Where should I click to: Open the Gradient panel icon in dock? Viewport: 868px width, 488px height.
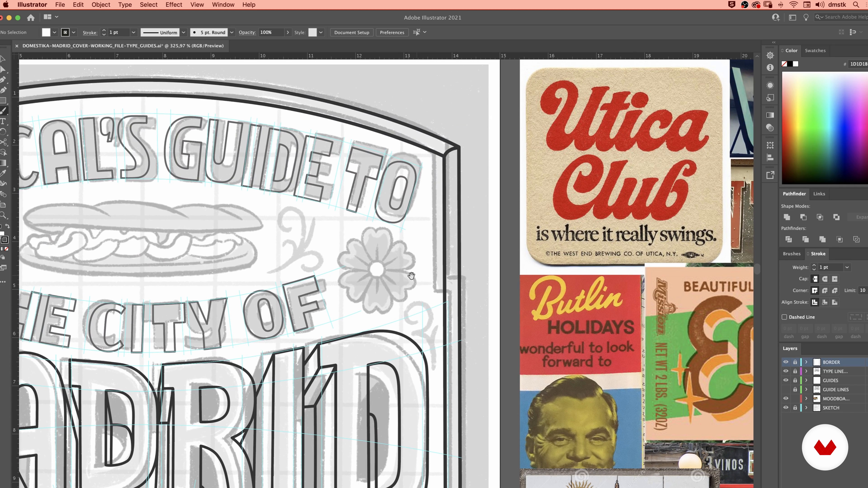[770, 115]
